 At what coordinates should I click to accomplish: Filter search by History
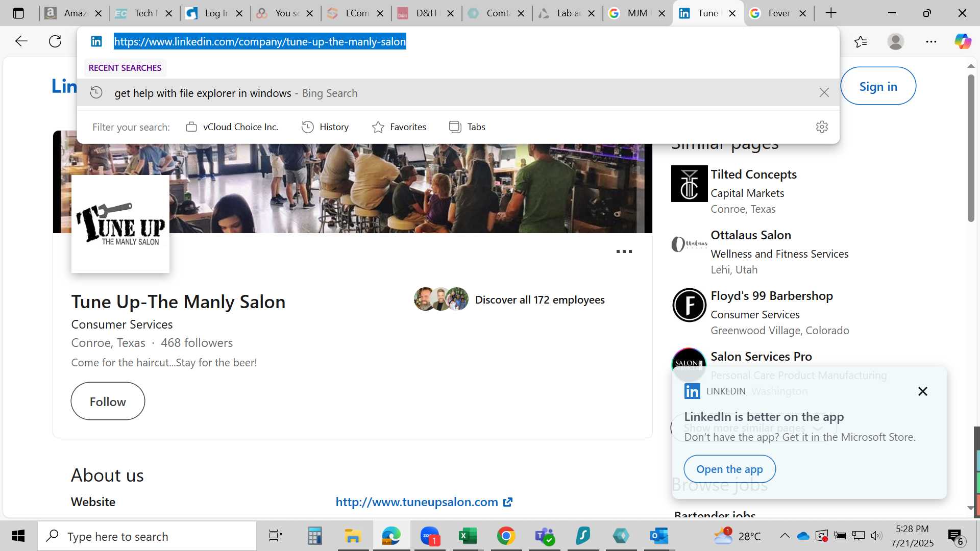325,127
